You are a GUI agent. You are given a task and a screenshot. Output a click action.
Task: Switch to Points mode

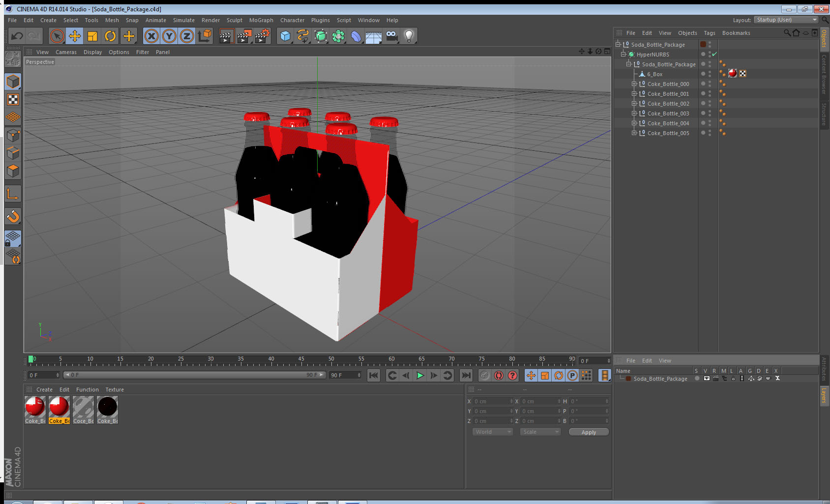point(13,135)
